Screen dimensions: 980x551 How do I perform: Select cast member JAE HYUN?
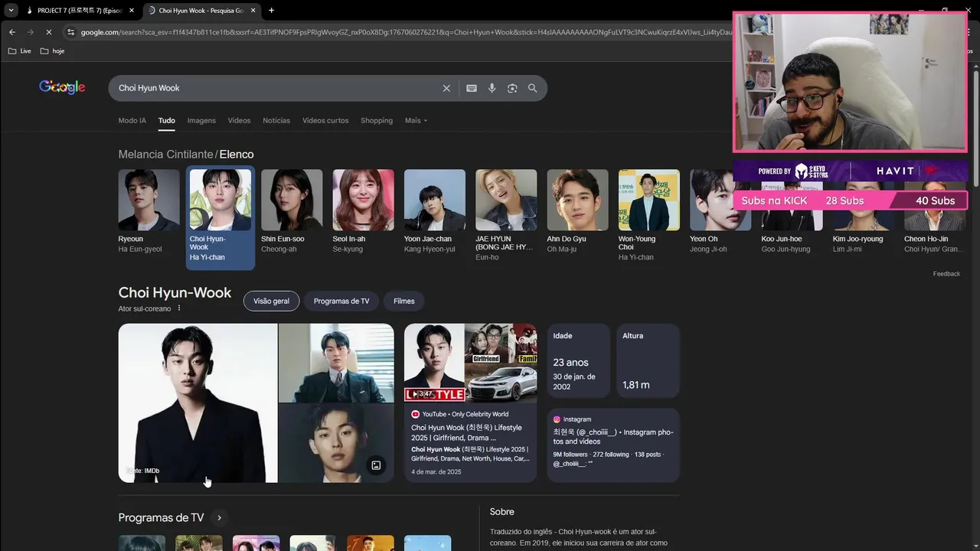click(x=506, y=214)
